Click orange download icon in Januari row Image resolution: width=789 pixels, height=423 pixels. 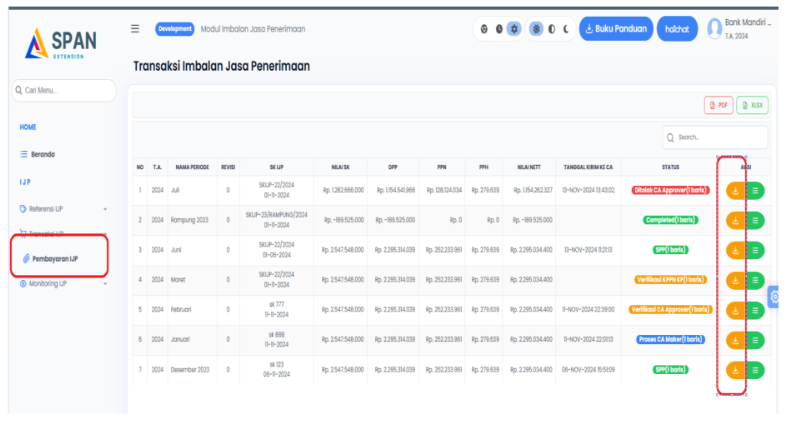point(736,340)
